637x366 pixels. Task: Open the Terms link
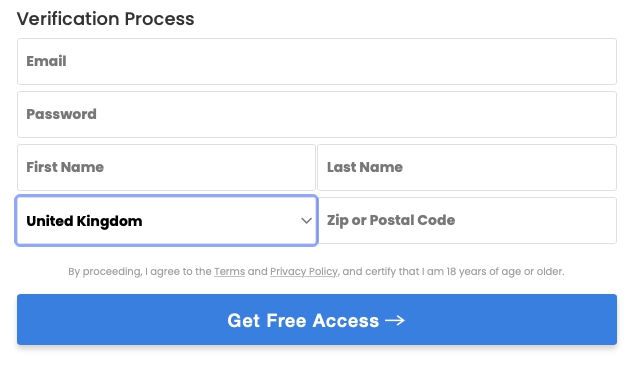tap(230, 271)
